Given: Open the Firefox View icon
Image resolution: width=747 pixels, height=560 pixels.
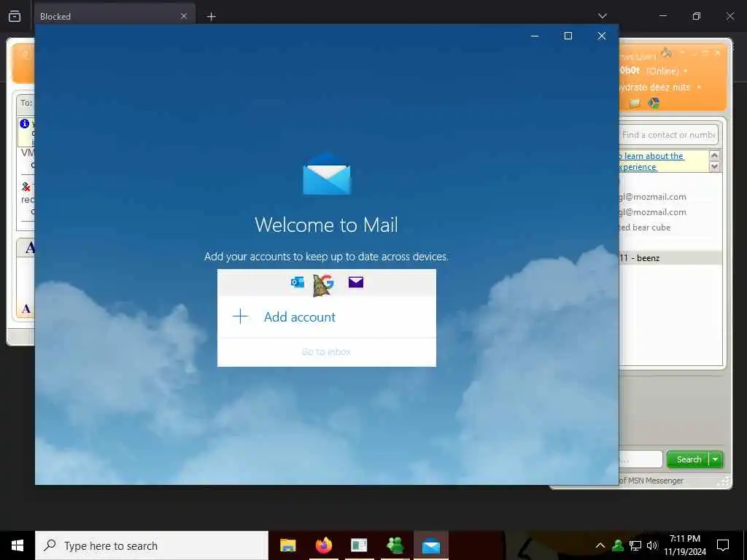Looking at the screenshot, I should tap(15, 16).
